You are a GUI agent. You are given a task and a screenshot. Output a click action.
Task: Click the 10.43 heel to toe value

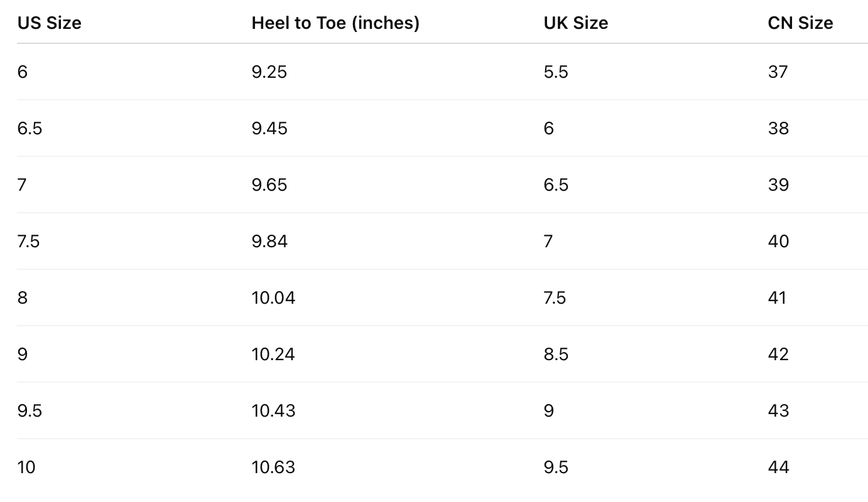(273, 411)
